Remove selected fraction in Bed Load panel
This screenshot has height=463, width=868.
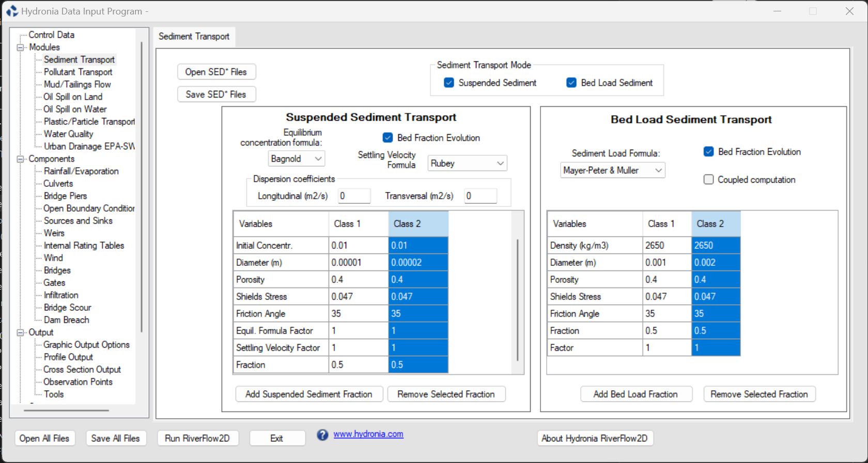pyautogui.click(x=759, y=394)
